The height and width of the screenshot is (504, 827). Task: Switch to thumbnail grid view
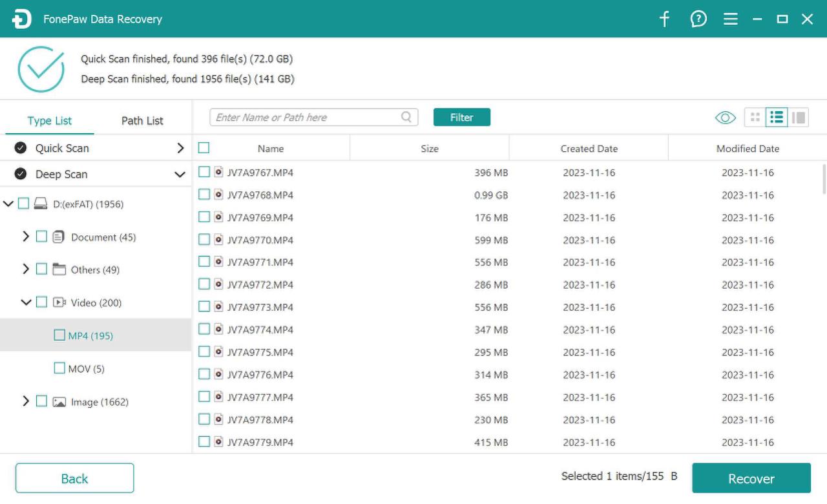[755, 118]
